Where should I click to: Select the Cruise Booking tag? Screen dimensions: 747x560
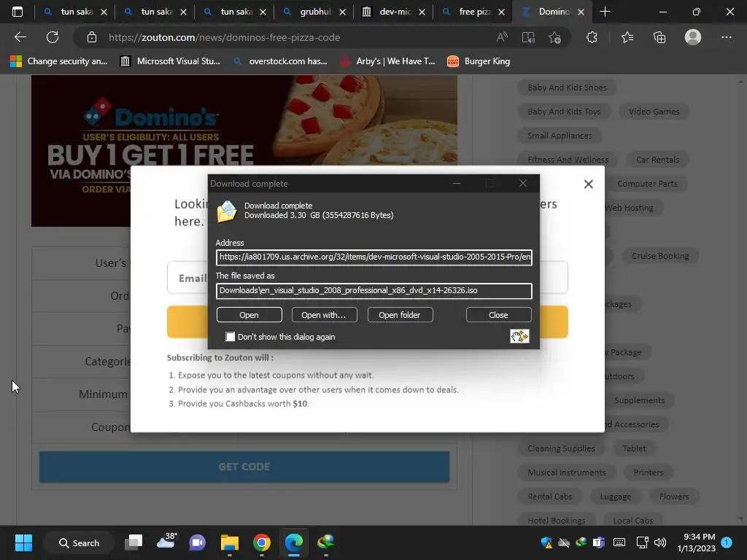[660, 256]
